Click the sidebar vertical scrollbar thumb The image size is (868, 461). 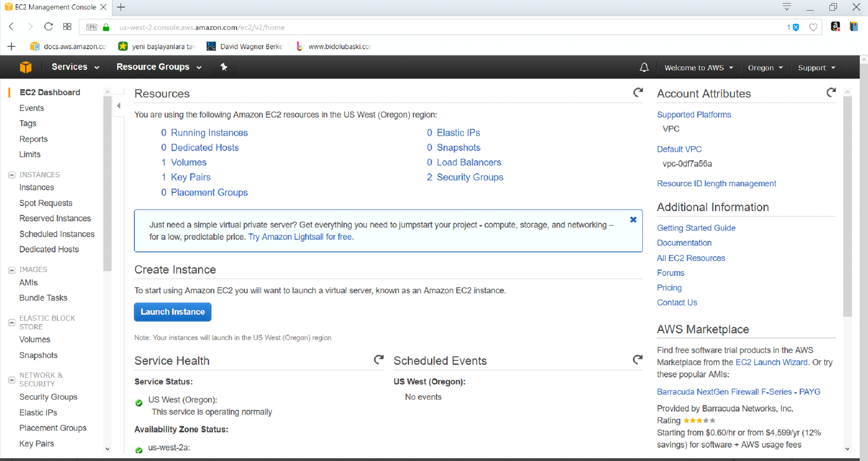tap(107, 183)
